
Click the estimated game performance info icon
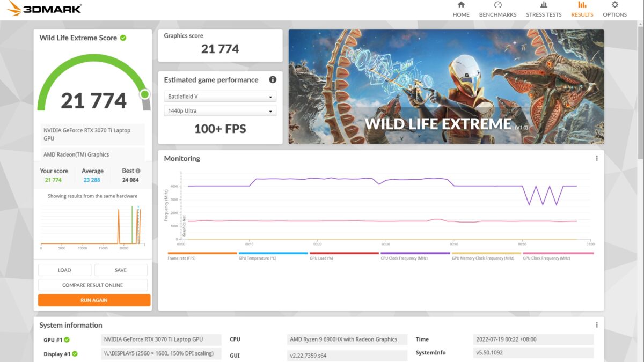[x=273, y=80]
